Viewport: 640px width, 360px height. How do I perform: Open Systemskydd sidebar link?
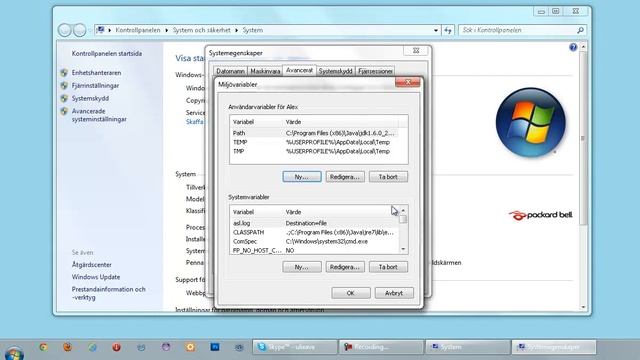[x=90, y=98]
